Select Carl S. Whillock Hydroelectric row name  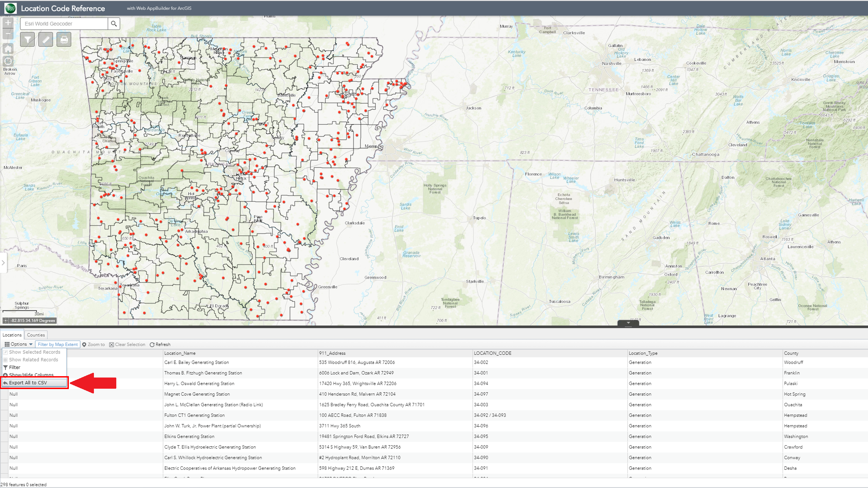click(240, 457)
